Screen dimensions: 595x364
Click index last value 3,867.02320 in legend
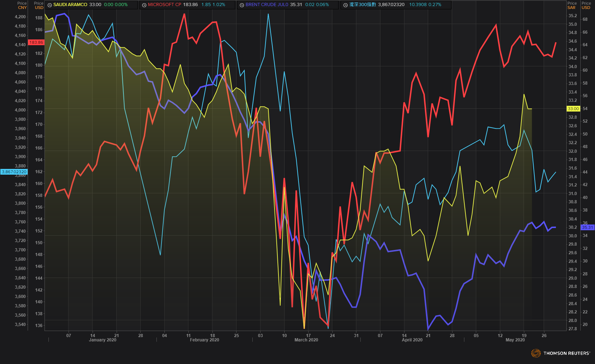coord(391,5)
